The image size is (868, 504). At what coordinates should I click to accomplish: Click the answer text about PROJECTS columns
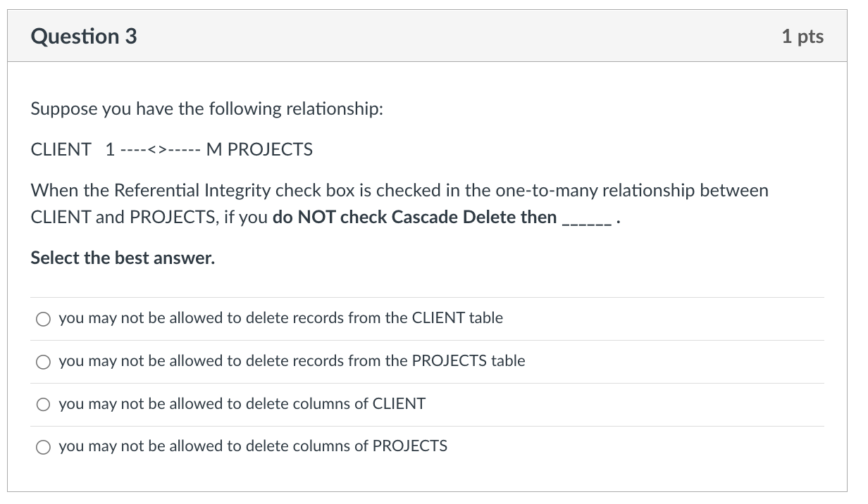pos(253,446)
